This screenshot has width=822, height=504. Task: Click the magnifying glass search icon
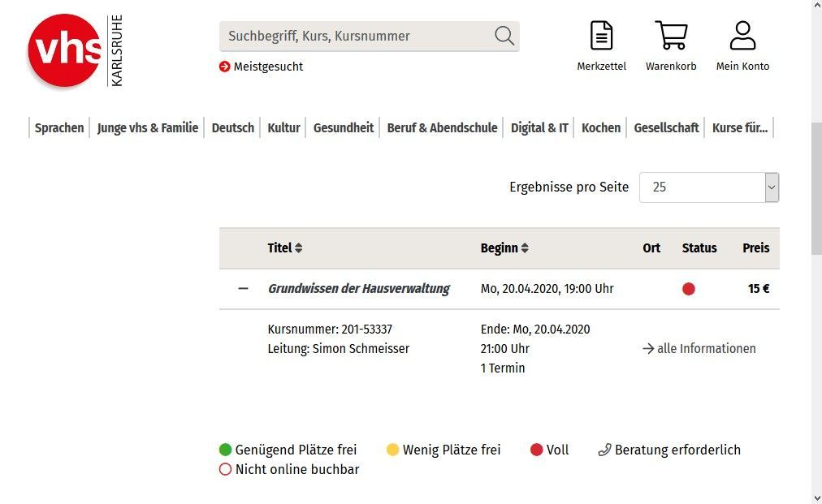coord(504,36)
